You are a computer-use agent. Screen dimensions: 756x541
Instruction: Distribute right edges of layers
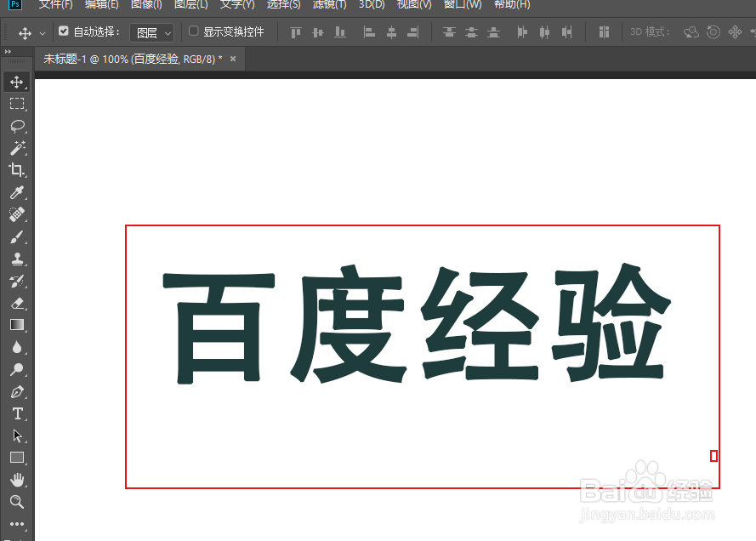click(566, 32)
